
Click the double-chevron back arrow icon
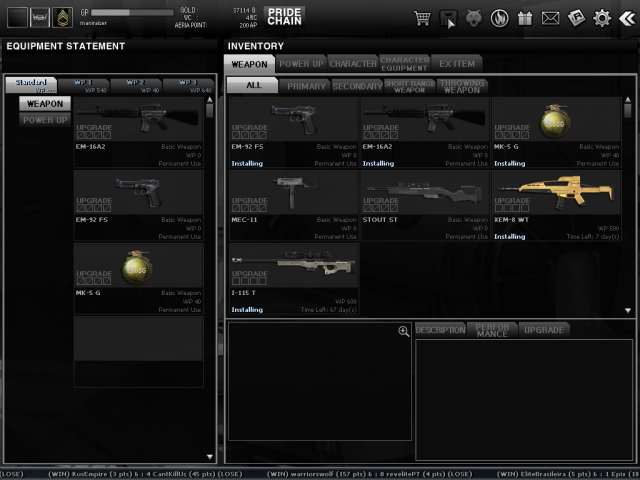pos(627,18)
